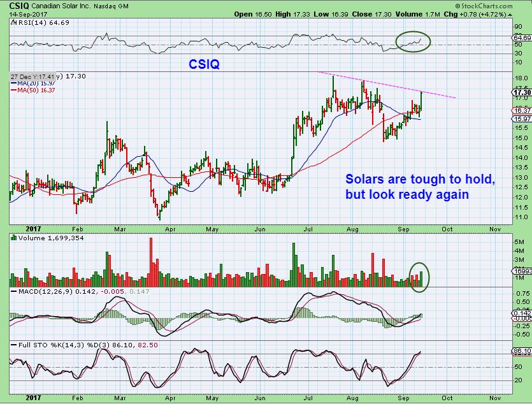The height and width of the screenshot is (404, 532).
Task: Click Jun under the stochastic panel
Action: click(260, 398)
